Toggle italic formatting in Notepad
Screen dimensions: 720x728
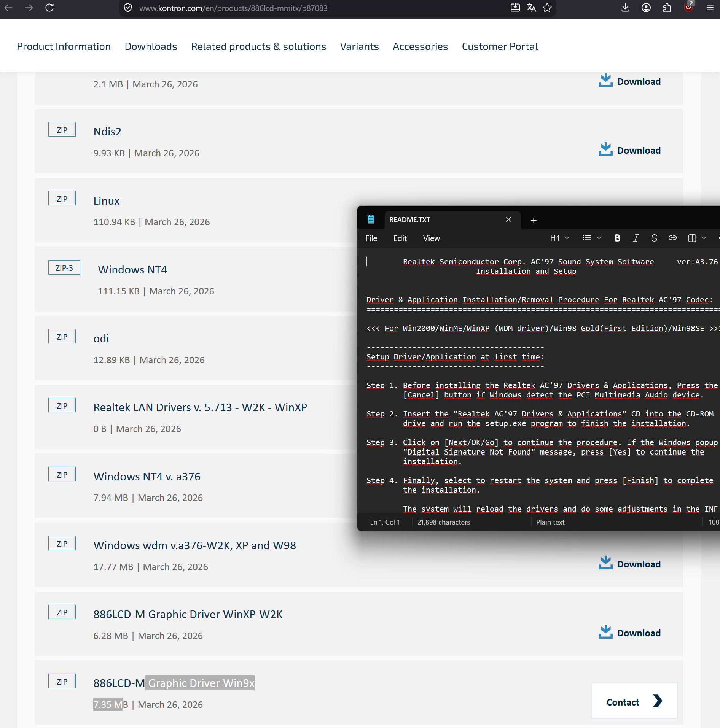pos(636,238)
